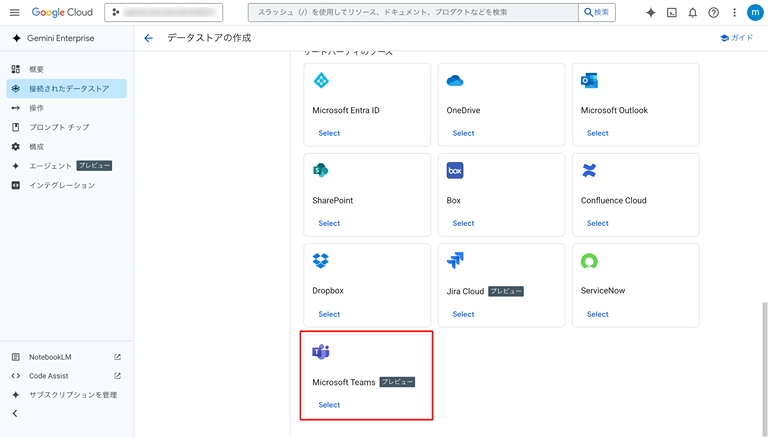
Task: Activate Cloud Shell terminal icon
Action: point(672,13)
